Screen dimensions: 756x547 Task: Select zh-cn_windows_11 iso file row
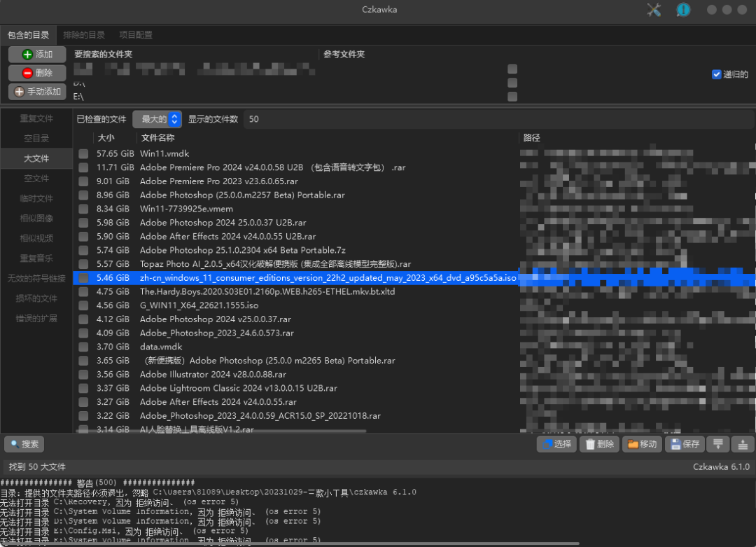click(x=414, y=278)
